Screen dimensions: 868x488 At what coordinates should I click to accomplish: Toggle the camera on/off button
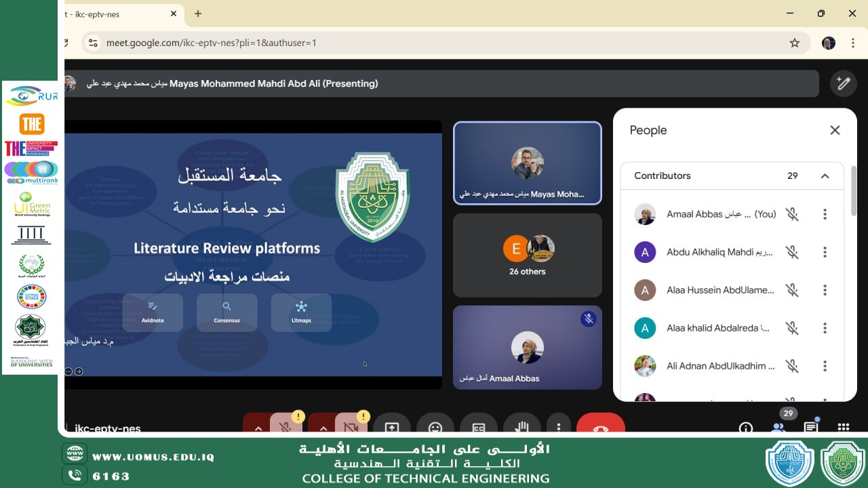[351, 426]
